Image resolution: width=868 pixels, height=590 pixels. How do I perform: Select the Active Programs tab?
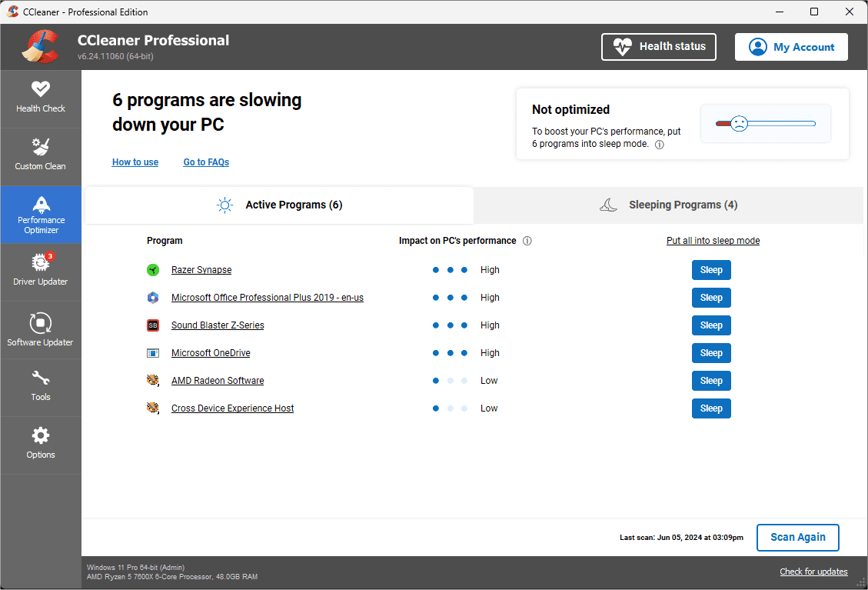[x=279, y=205]
